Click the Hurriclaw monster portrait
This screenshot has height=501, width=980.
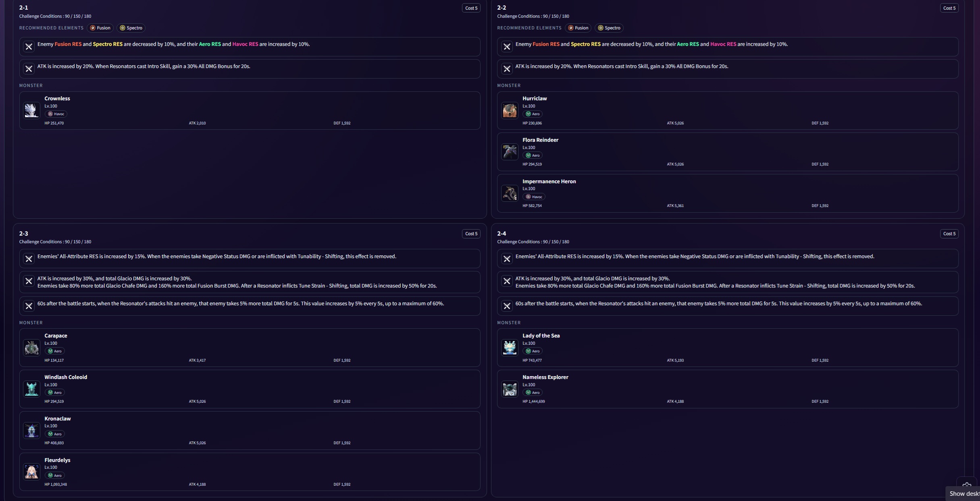tap(510, 110)
